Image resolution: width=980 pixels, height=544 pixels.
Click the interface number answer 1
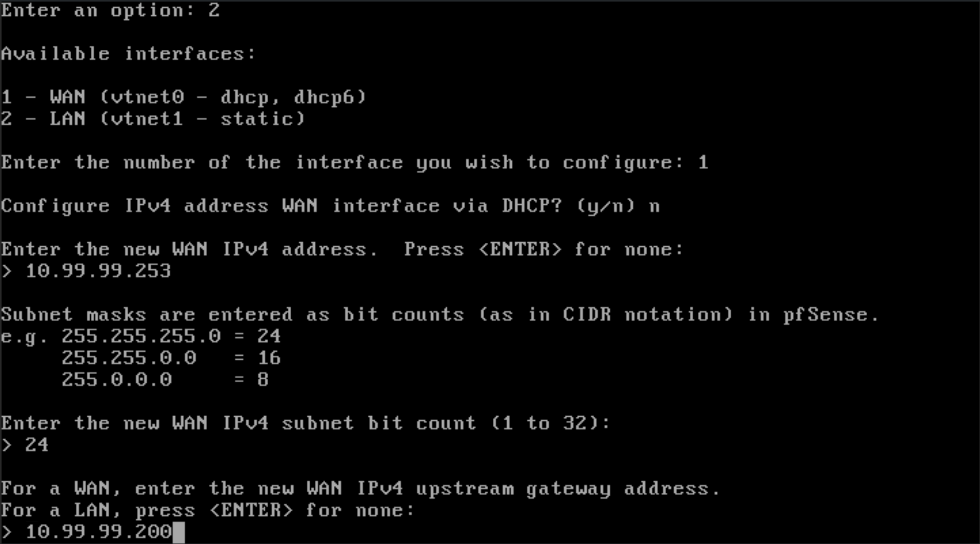pos(703,163)
